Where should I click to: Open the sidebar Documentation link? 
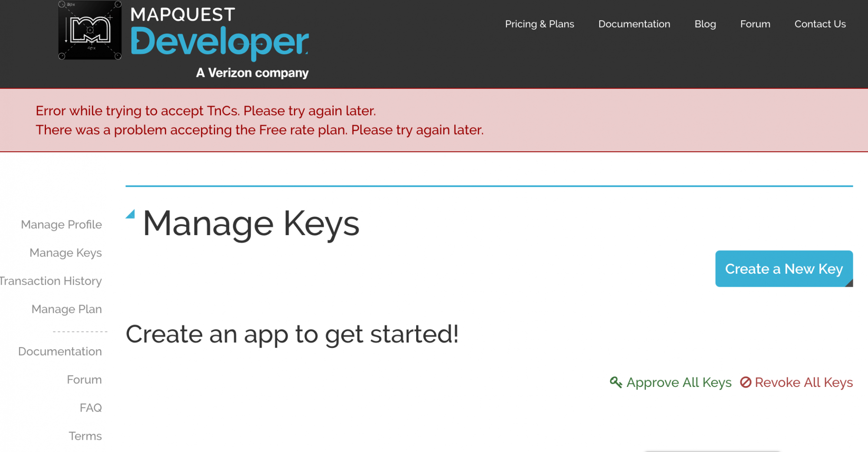tap(60, 351)
